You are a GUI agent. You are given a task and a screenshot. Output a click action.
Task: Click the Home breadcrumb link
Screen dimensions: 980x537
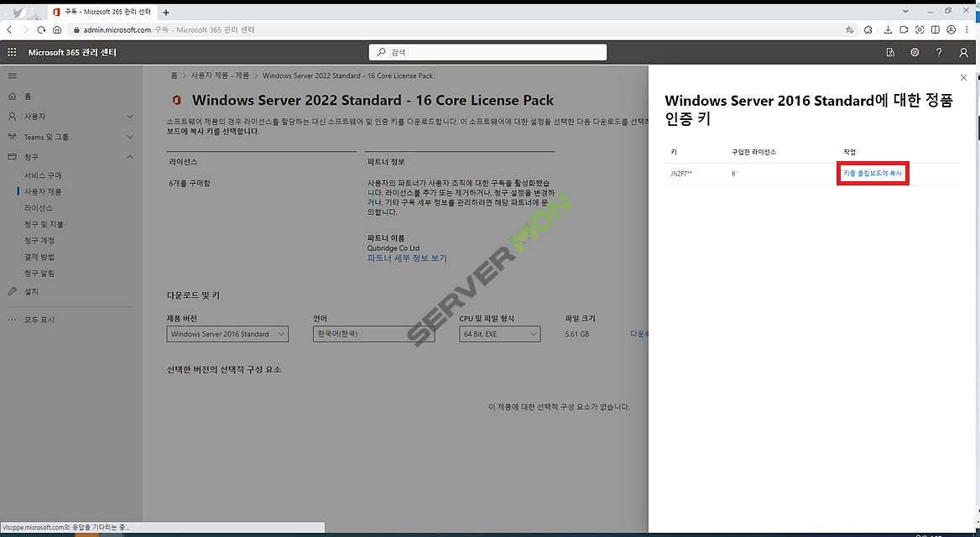[x=174, y=76]
